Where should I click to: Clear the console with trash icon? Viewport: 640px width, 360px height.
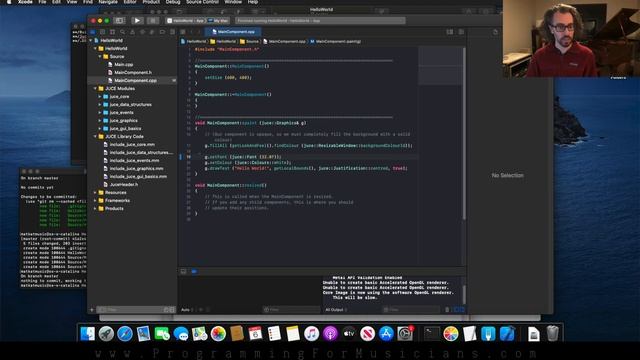[447, 310]
